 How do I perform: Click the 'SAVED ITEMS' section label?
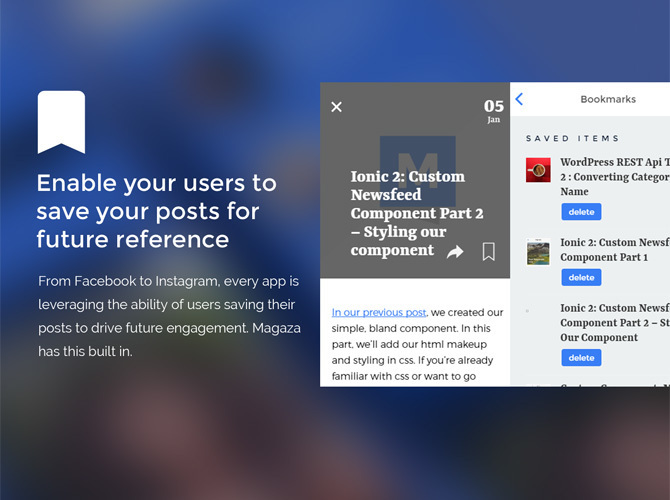pos(572,138)
